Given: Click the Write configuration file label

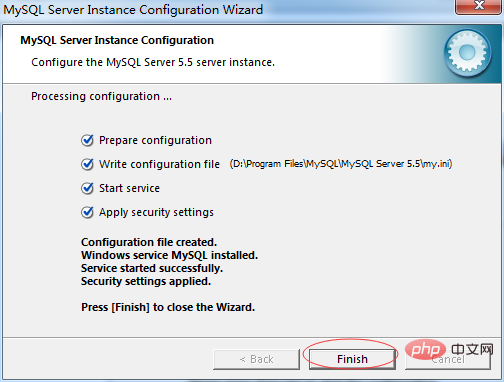Looking at the screenshot, I should (159, 164).
